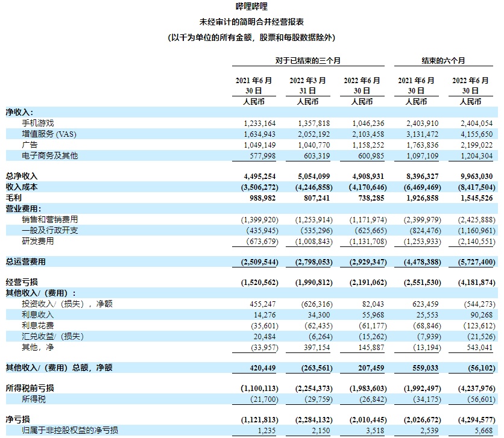Click mobile games value 1,046,236
Image resolution: width=504 pixels, height=438 pixels.
(x=368, y=124)
